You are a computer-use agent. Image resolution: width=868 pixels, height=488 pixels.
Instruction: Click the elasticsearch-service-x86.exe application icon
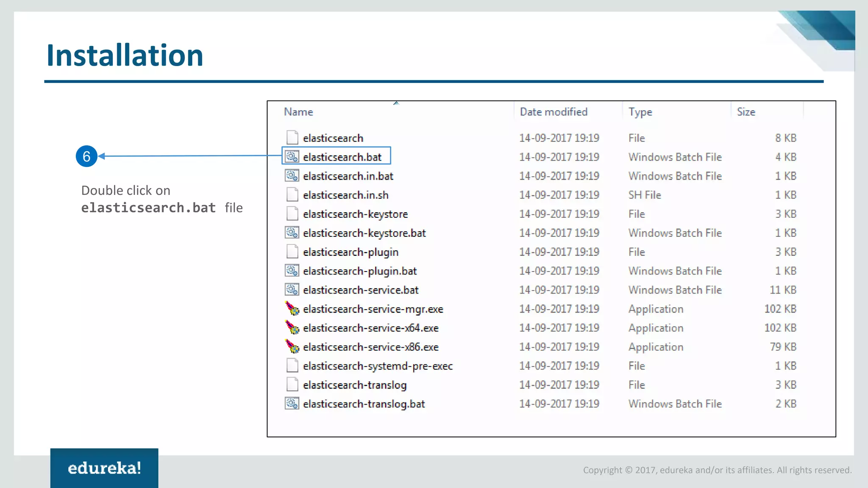[292, 347]
